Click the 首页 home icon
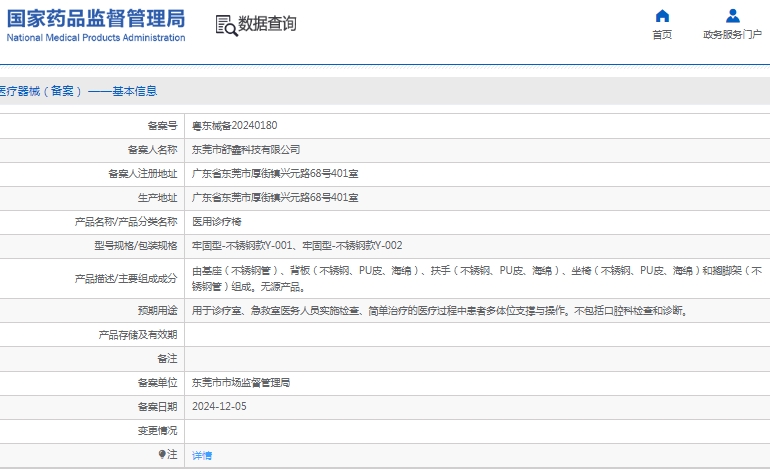Viewport: 770px width, 474px height. (662, 16)
